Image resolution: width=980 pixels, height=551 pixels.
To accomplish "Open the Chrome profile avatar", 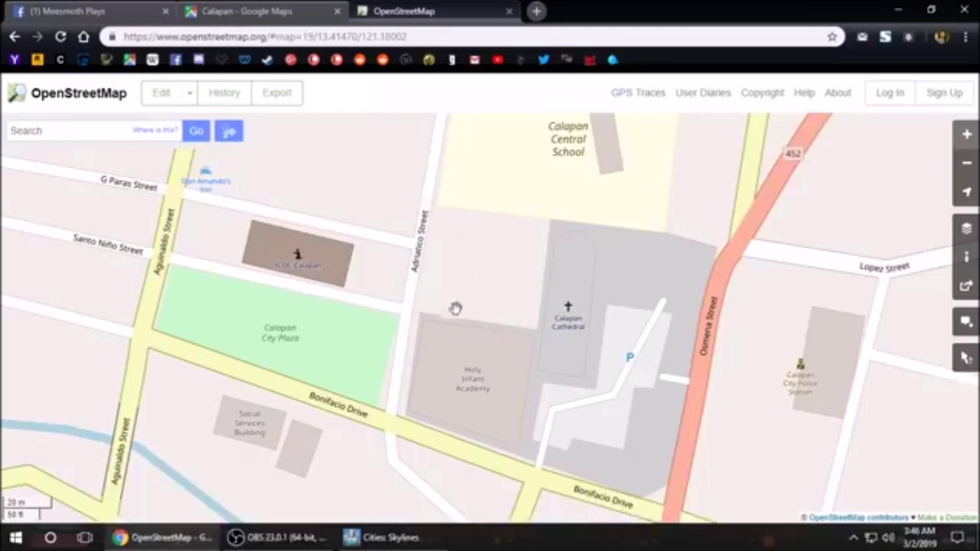I will point(941,37).
